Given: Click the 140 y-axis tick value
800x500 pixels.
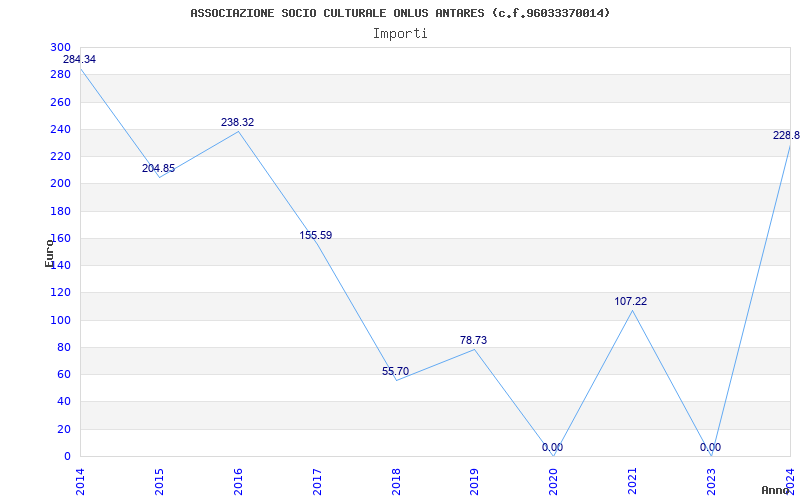Looking at the screenshot, I should click(x=61, y=265).
